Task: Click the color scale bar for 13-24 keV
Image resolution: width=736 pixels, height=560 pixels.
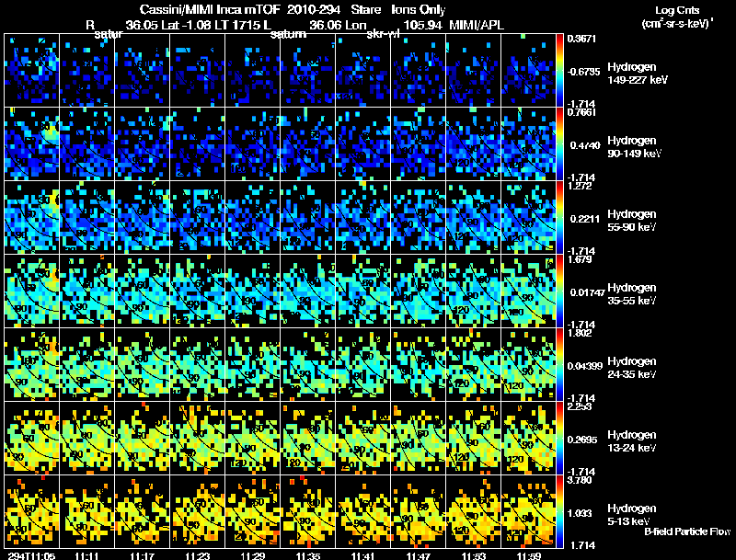Action: [x=559, y=438]
